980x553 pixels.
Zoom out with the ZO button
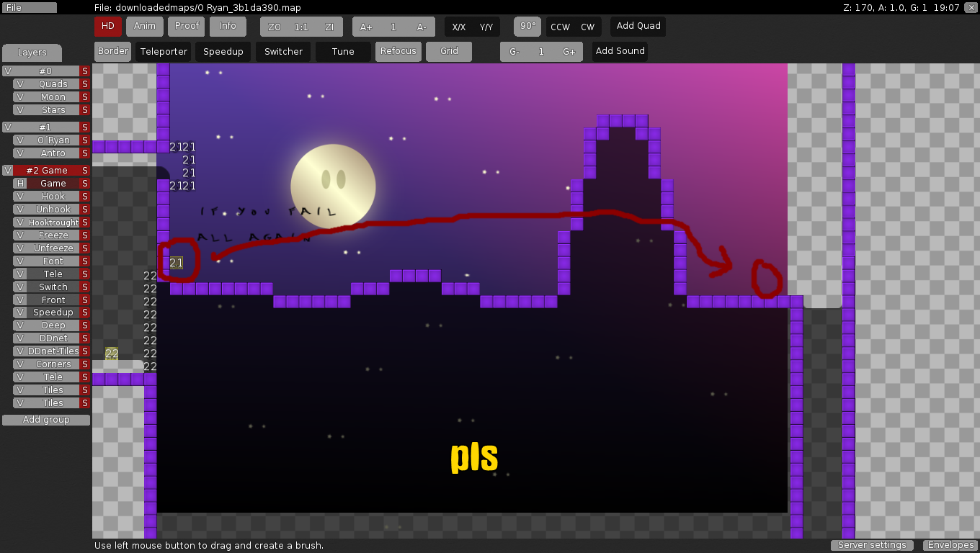pos(274,27)
